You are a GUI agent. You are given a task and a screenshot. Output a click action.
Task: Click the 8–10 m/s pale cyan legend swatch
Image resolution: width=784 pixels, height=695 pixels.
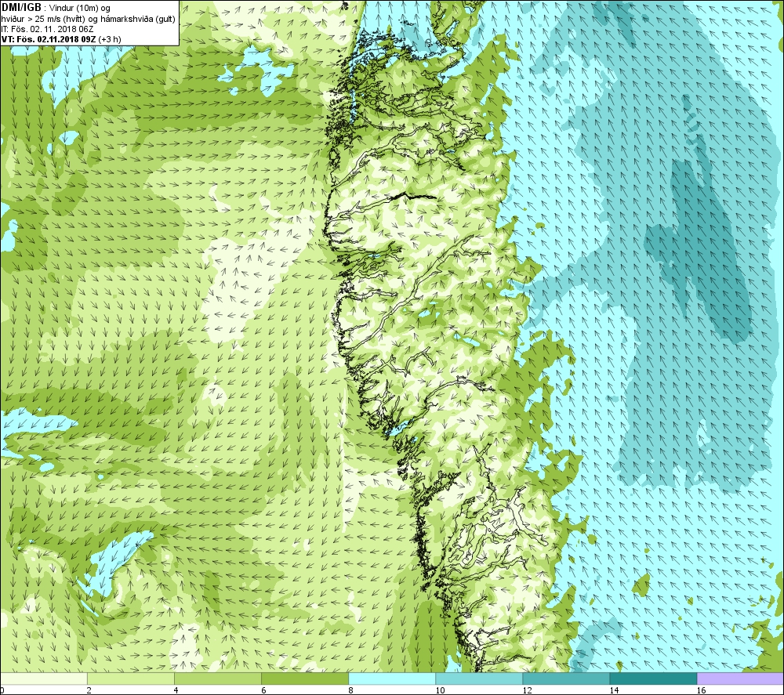click(392, 679)
